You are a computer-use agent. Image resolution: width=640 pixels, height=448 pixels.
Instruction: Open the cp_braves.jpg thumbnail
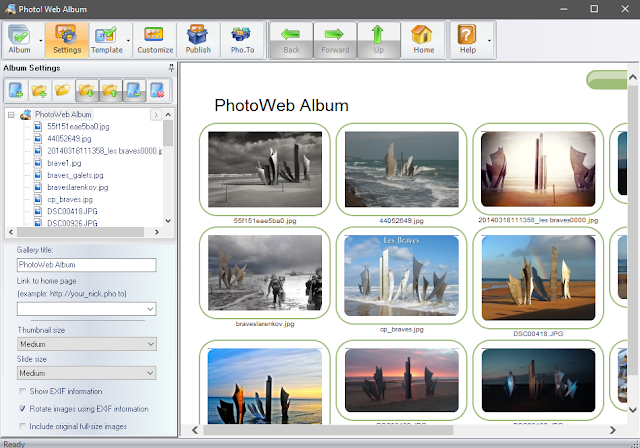402,275
